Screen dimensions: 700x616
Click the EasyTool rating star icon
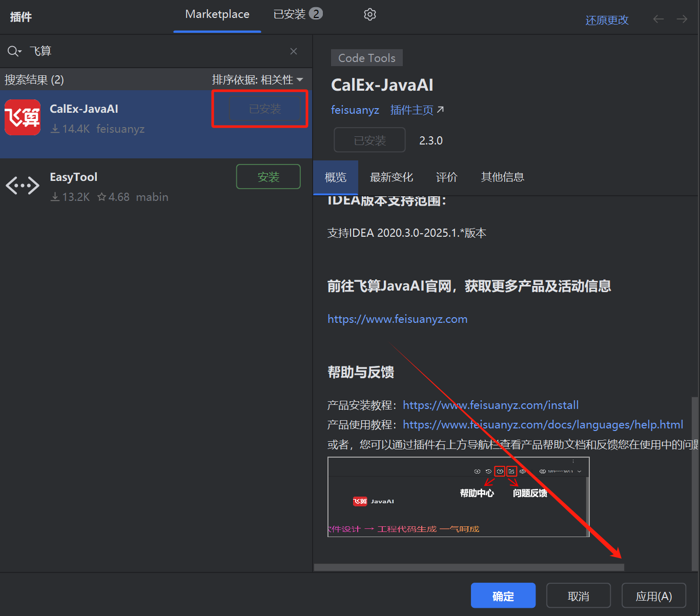click(x=101, y=197)
